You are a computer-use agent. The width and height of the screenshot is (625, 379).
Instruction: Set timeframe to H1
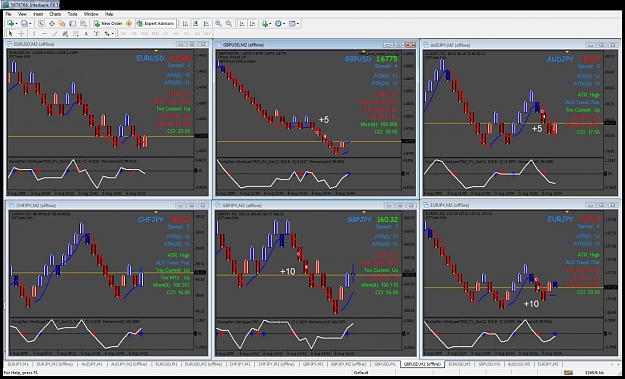pyautogui.click(x=166, y=33)
